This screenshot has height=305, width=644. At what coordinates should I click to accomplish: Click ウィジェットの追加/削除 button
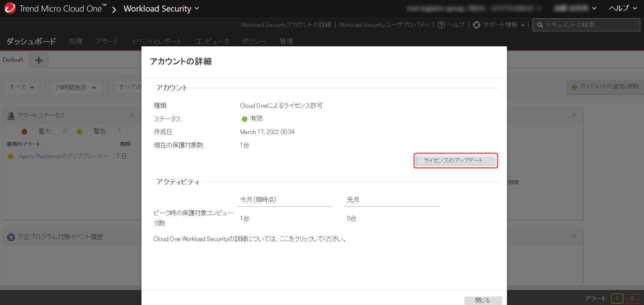click(x=605, y=87)
